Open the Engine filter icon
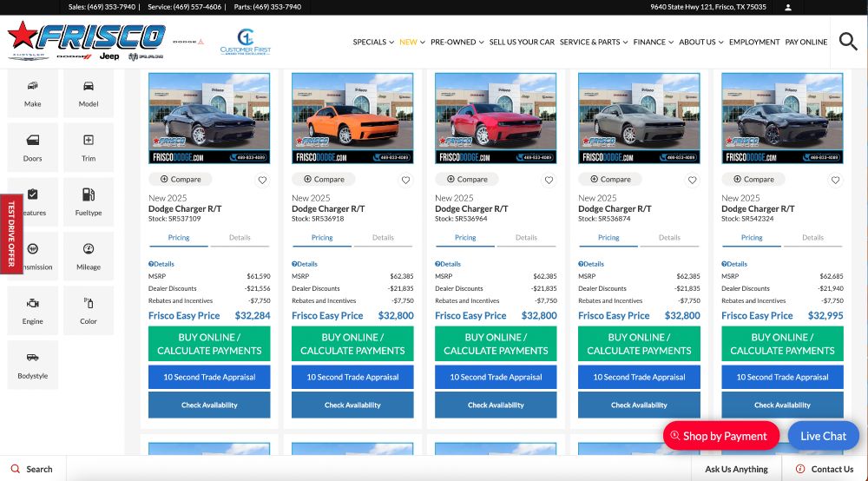Screen dimensions: 868x481 tap(33, 303)
